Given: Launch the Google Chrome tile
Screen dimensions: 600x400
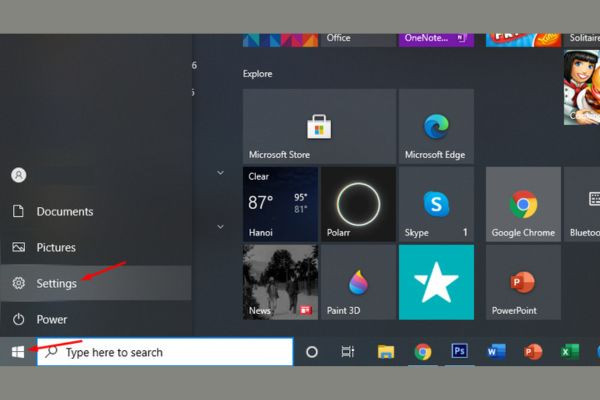Looking at the screenshot, I should [523, 204].
